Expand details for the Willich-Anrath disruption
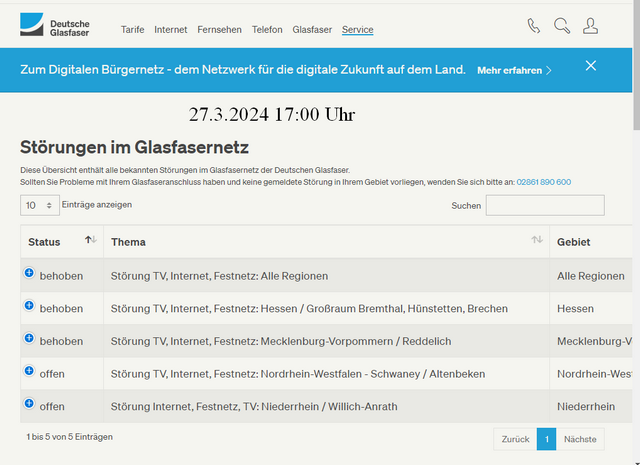The image size is (640, 465). (x=29, y=403)
